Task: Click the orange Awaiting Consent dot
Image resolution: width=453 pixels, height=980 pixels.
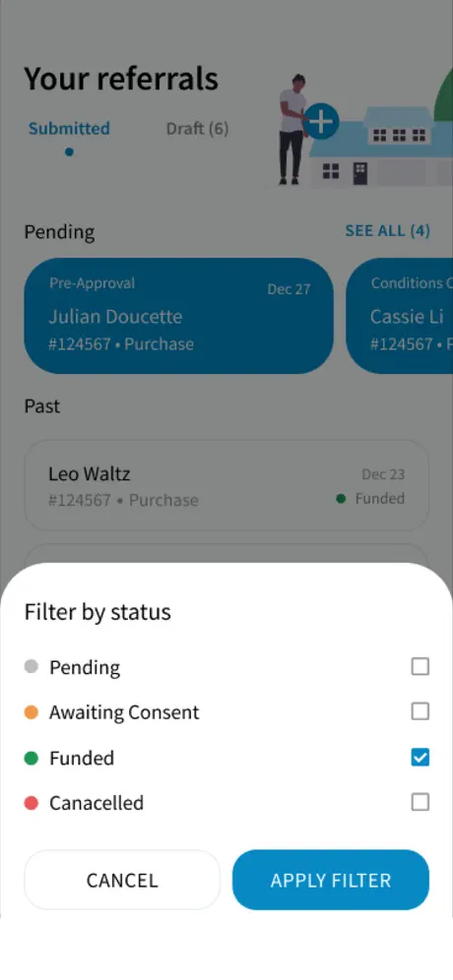Action: pos(32,712)
